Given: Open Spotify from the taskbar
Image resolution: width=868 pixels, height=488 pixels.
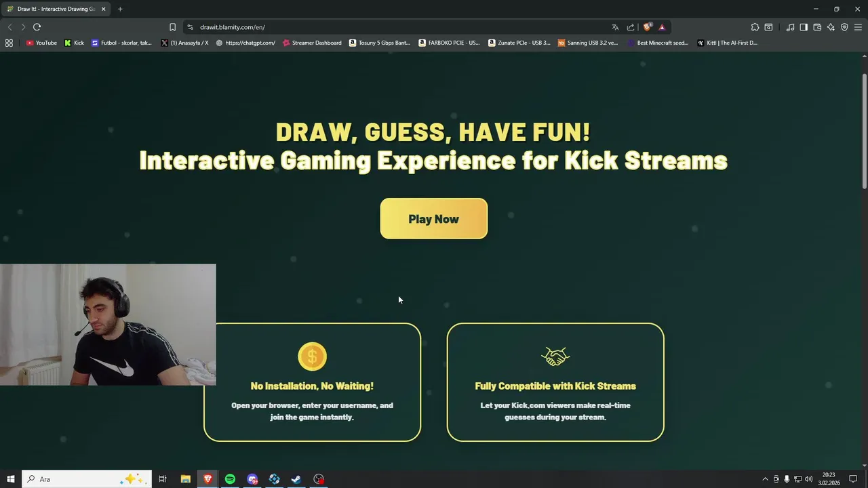Looking at the screenshot, I should coord(230,479).
